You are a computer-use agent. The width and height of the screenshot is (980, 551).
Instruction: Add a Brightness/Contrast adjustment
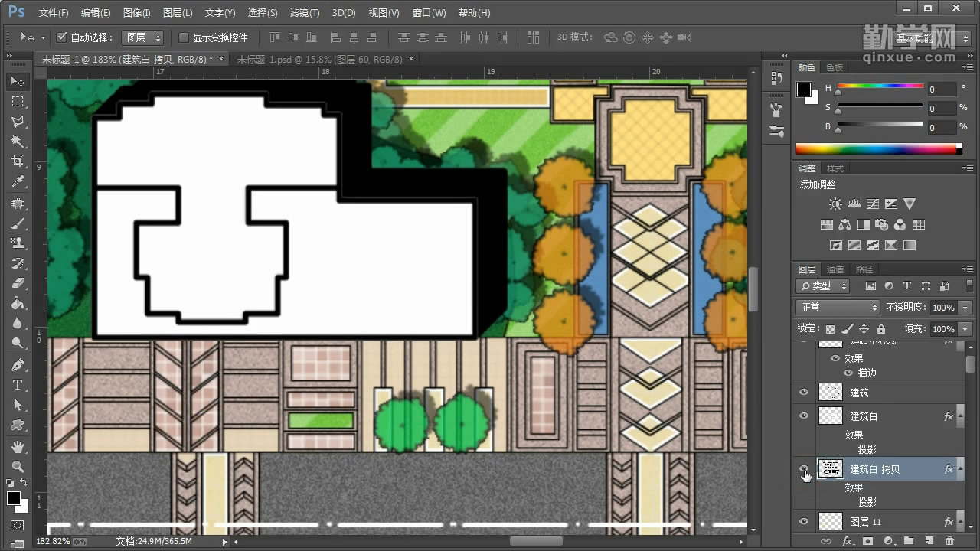click(x=835, y=204)
